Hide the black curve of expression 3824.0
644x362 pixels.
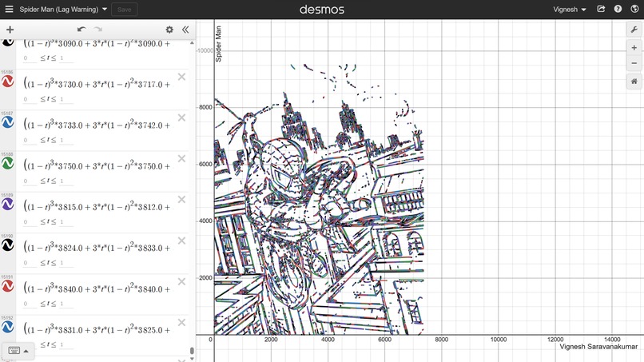pyautogui.click(x=8, y=245)
